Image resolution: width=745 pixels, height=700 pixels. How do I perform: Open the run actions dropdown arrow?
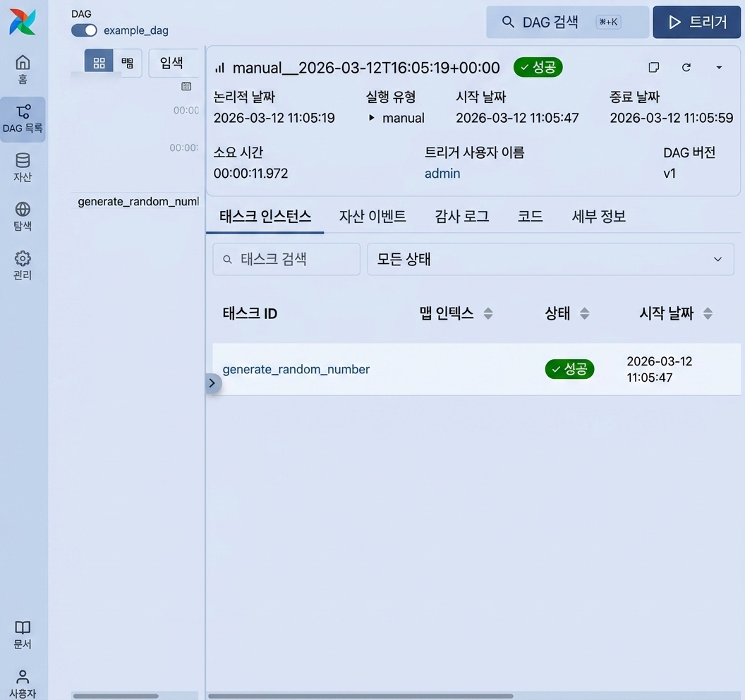(x=719, y=68)
